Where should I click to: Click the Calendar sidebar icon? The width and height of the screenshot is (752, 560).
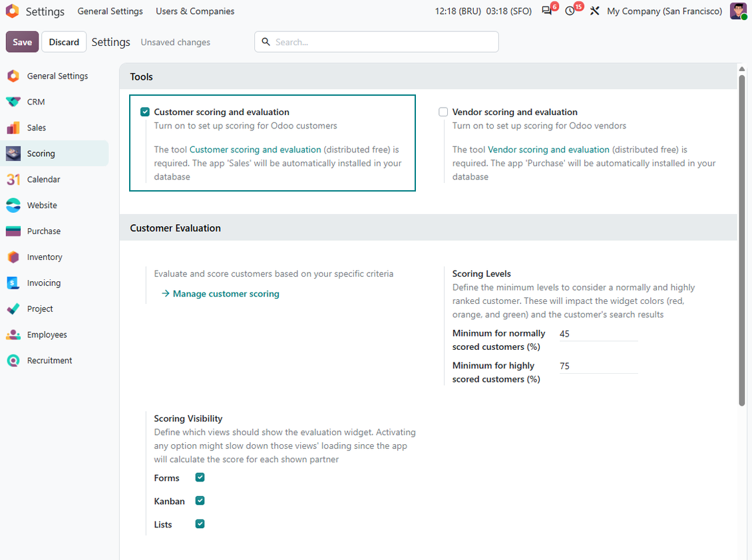click(13, 180)
